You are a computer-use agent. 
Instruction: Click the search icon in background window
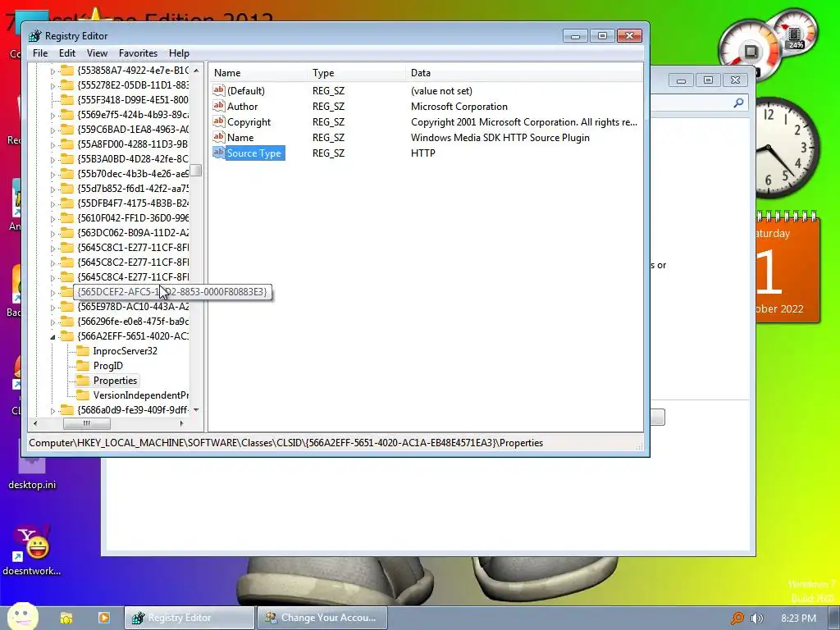tap(739, 103)
